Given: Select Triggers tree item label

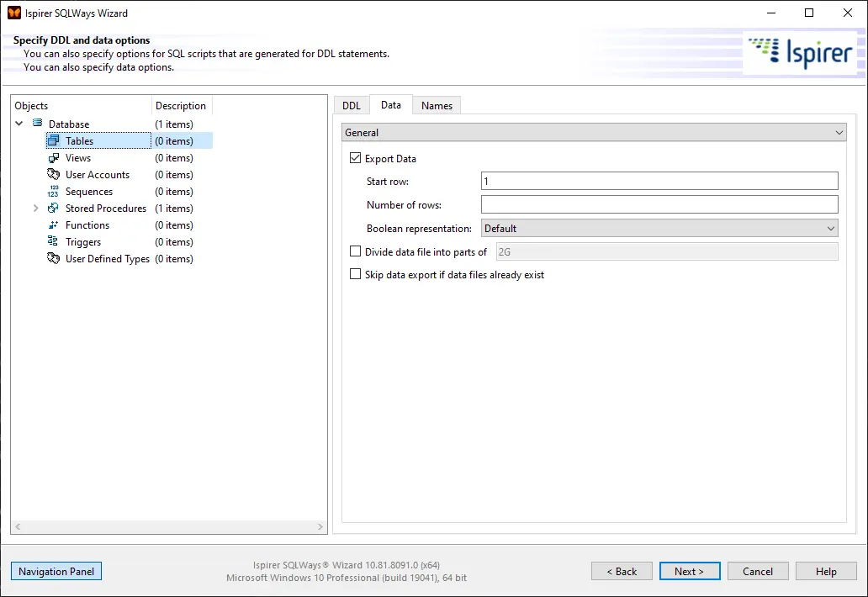Looking at the screenshot, I should (x=83, y=242).
